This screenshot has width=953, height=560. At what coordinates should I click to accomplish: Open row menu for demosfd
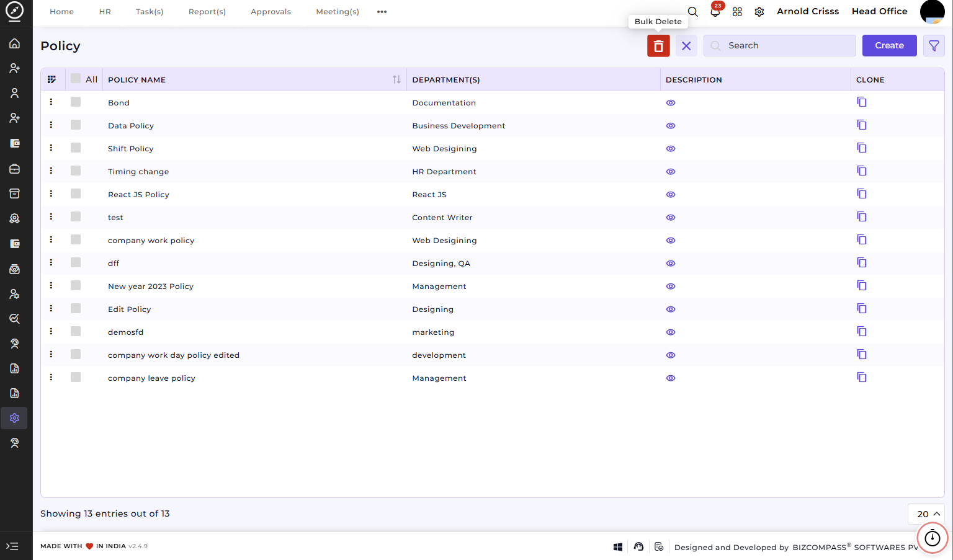click(x=51, y=331)
